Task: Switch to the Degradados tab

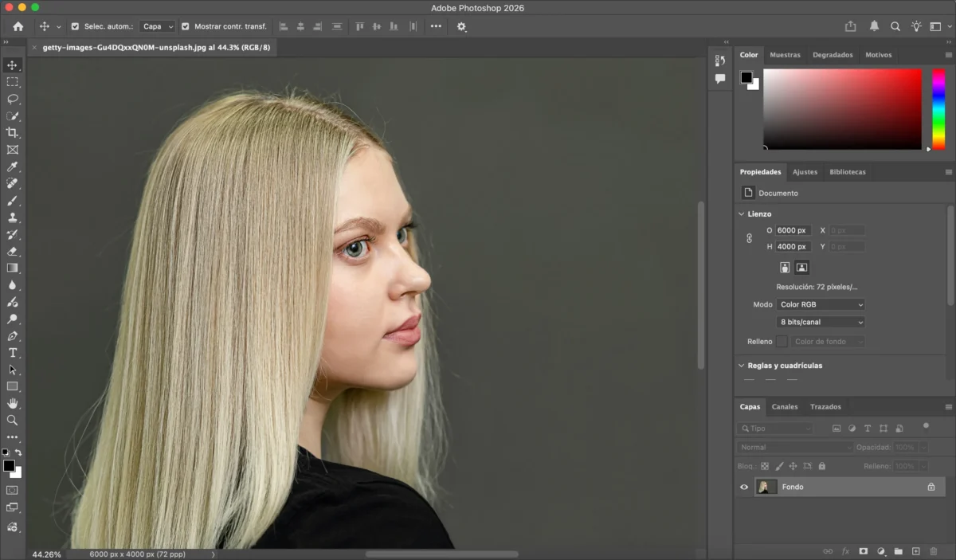Action: [833, 55]
